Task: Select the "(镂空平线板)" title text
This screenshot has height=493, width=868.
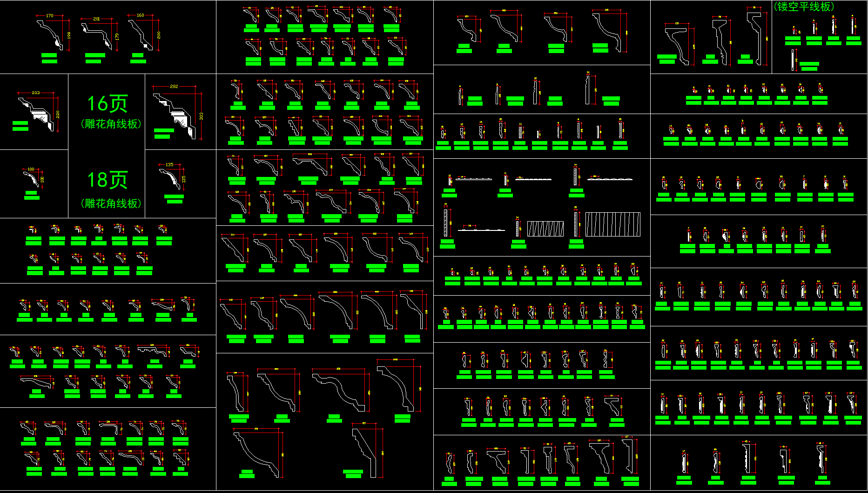Action: (803, 7)
